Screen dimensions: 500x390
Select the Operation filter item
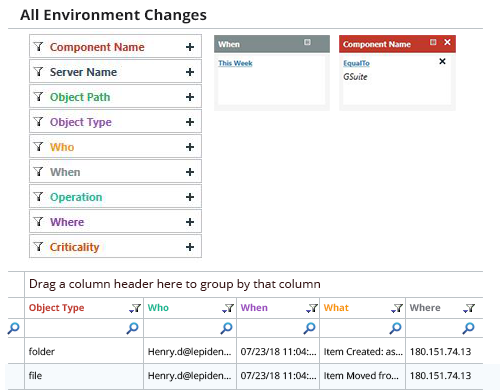click(115, 197)
